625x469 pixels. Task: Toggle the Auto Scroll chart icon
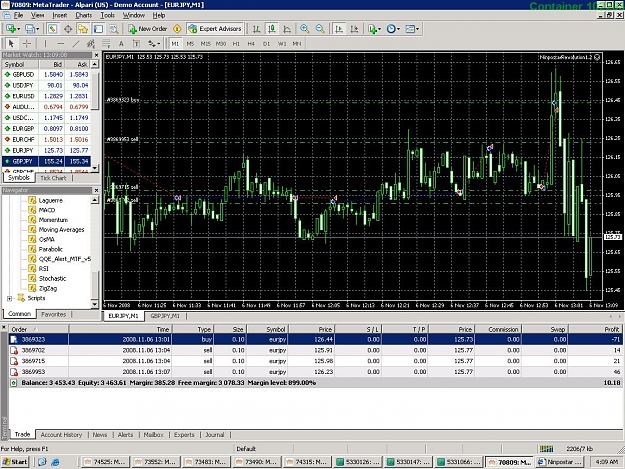pyautogui.click(x=339, y=29)
